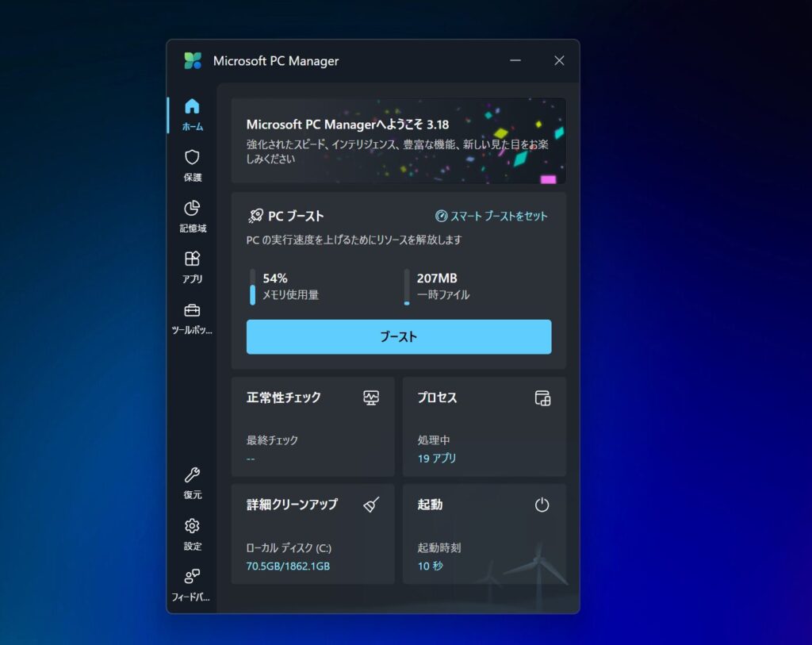The width and height of the screenshot is (812, 645).
Task: Click the 19 アプリ process count link
Action: [x=437, y=459]
